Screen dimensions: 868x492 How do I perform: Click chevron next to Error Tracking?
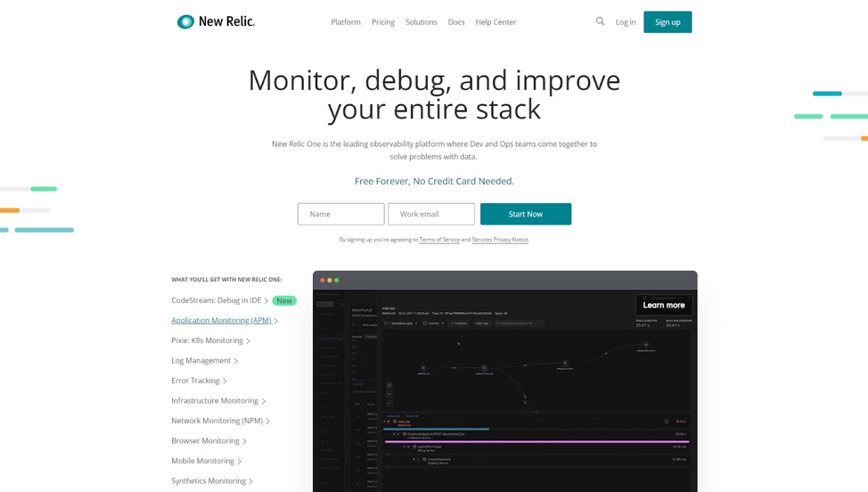tap(225, 381)
